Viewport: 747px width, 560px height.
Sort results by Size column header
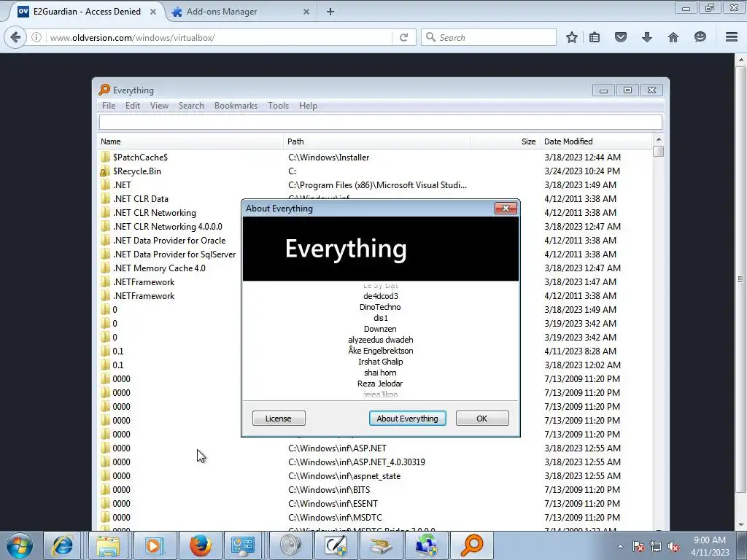tap(505, 141)
